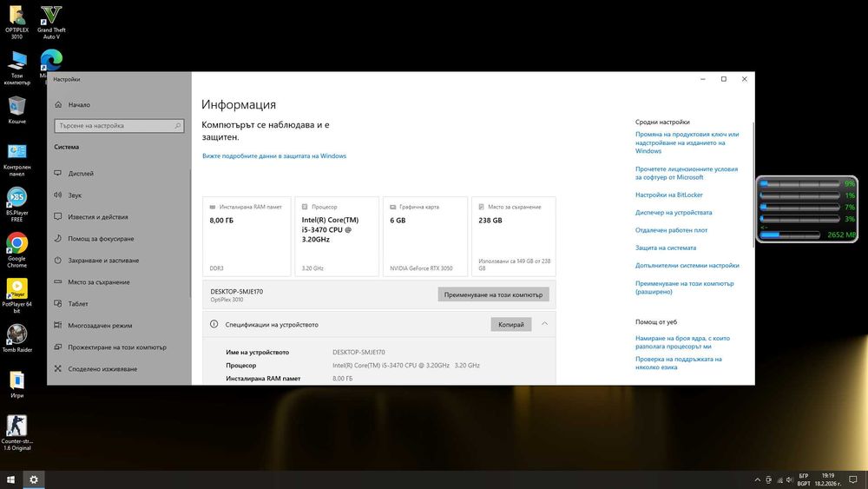Screen dimensions: 868x489
Task: Show hidden tray icons chevron
Action: point(757,479)
